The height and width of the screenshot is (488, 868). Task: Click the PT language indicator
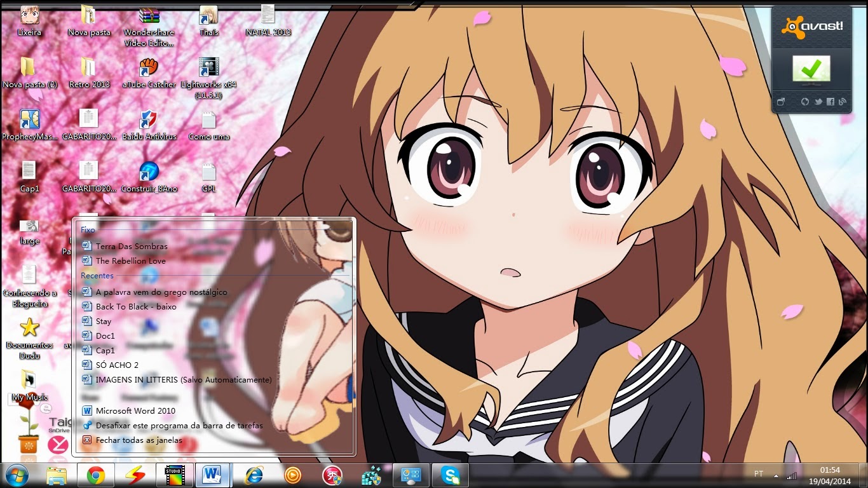(758, 474)
